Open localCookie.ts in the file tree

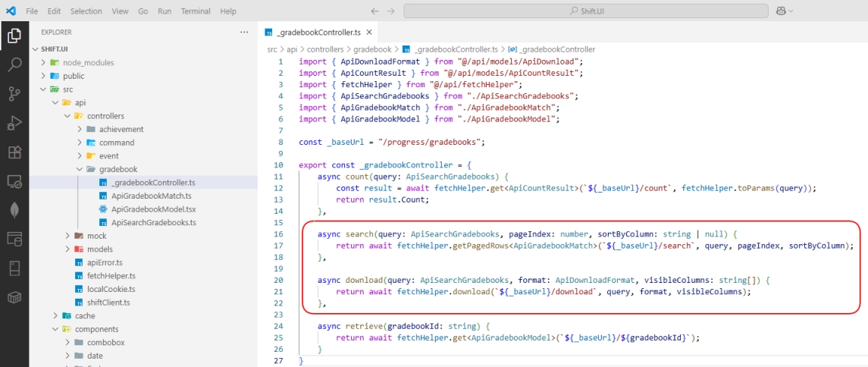click(x=143, y=289)
